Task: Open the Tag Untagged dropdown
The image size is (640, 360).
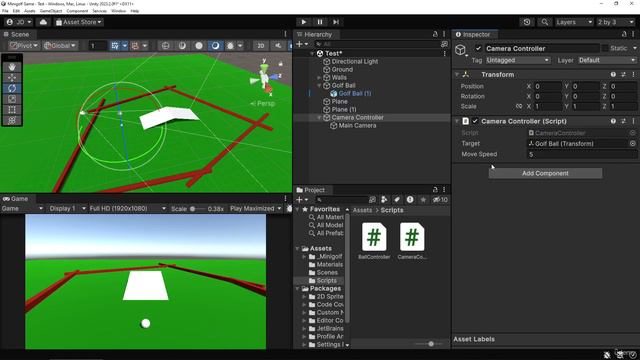Action: point(518,60)
